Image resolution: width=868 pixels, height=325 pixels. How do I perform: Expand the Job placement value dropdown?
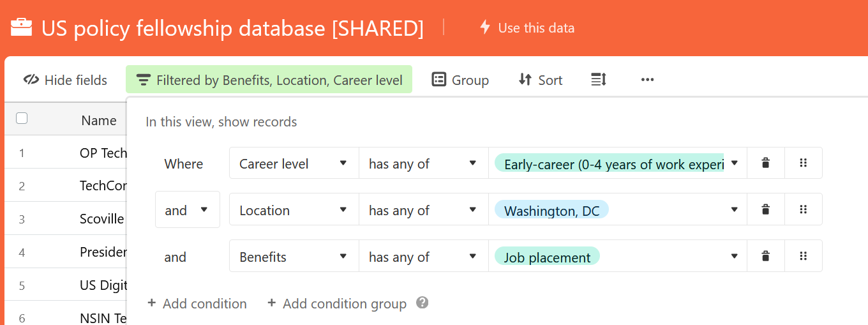click(735, 257)
